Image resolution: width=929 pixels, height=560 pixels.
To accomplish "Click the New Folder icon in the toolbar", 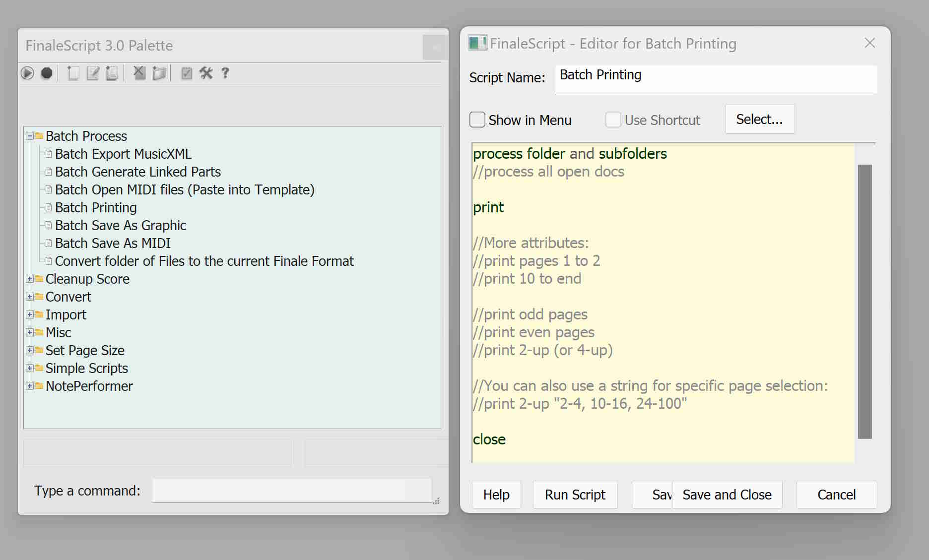I will (159, 73).
